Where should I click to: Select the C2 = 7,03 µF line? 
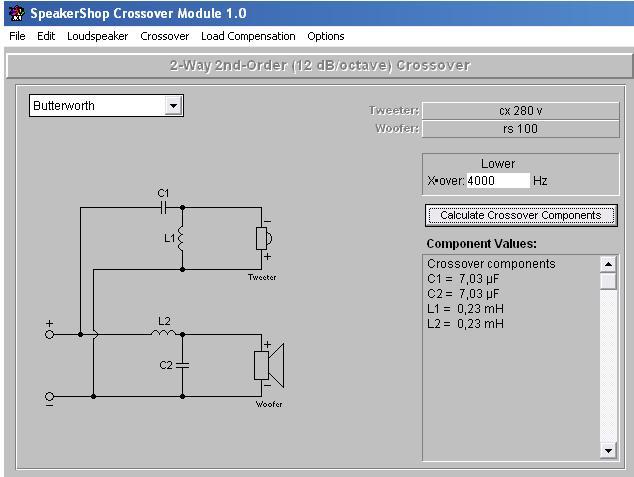click(463, 293)
